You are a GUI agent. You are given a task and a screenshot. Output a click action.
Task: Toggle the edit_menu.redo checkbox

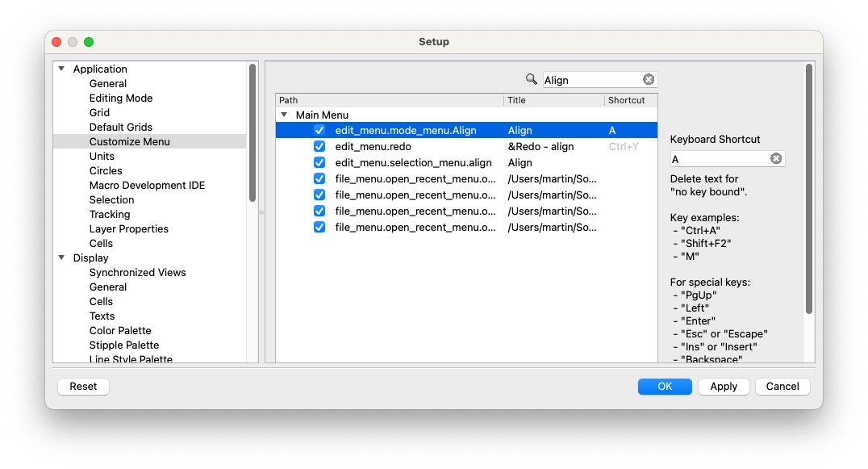click(x=319, y=146)
